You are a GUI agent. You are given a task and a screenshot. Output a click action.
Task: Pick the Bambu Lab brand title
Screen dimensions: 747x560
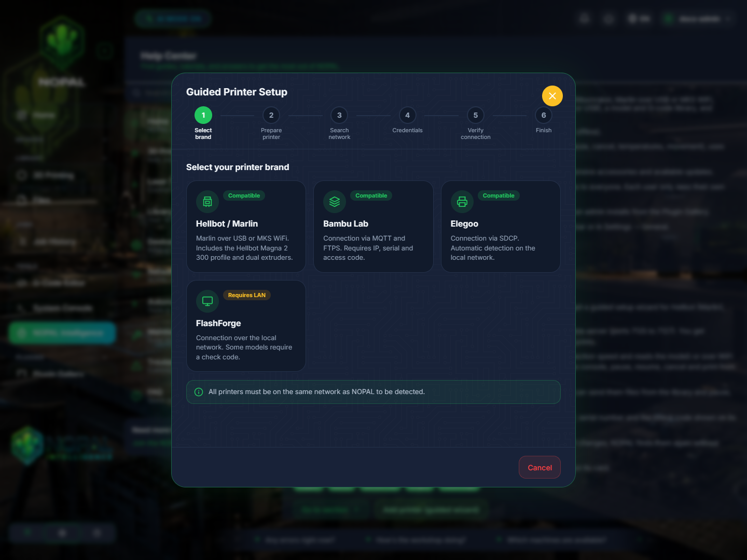(x=345, y=223)
